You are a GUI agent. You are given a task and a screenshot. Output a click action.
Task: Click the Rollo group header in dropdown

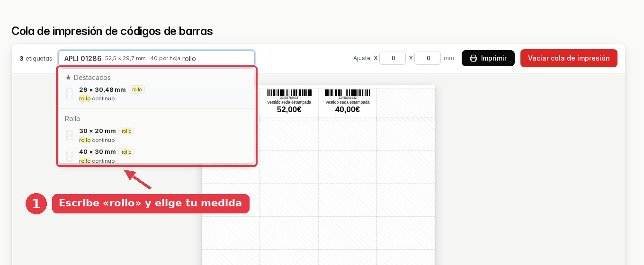point(72,118)
